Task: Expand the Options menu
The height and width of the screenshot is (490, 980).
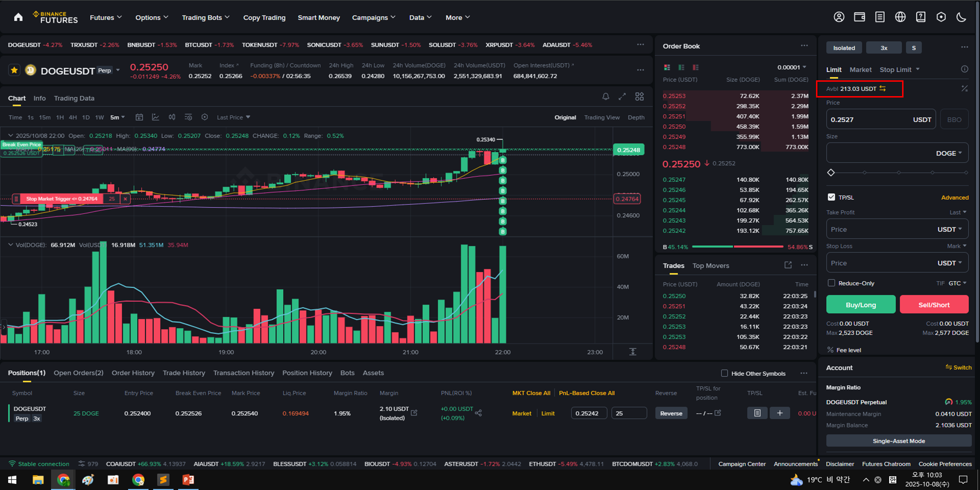Action: (152, 17)
